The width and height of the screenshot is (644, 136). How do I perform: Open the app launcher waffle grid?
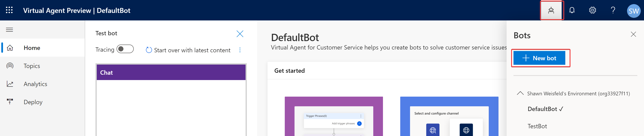9,10
